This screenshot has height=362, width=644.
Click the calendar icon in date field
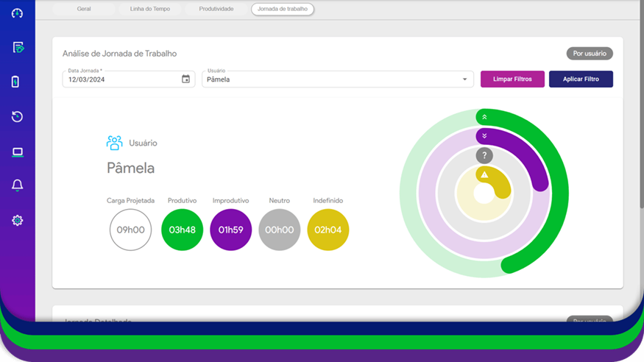(185, 79)
